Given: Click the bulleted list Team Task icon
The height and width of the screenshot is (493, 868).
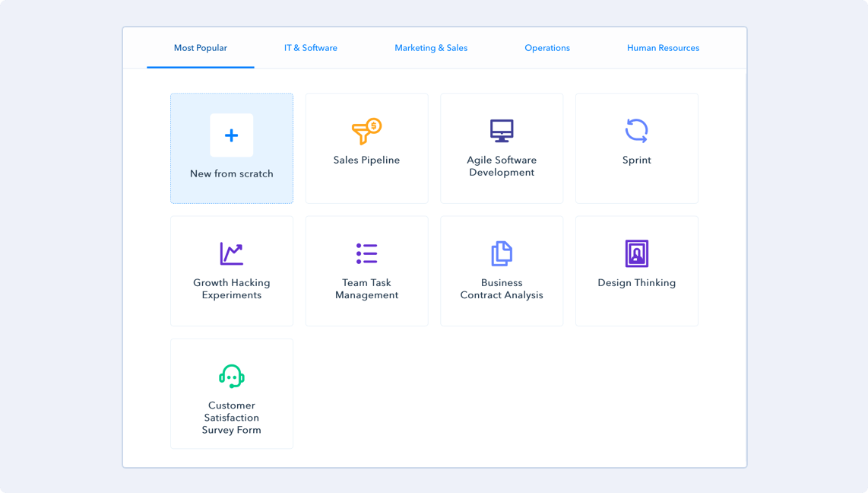Looking at the screenshot, I should click(x=366, y=253).
